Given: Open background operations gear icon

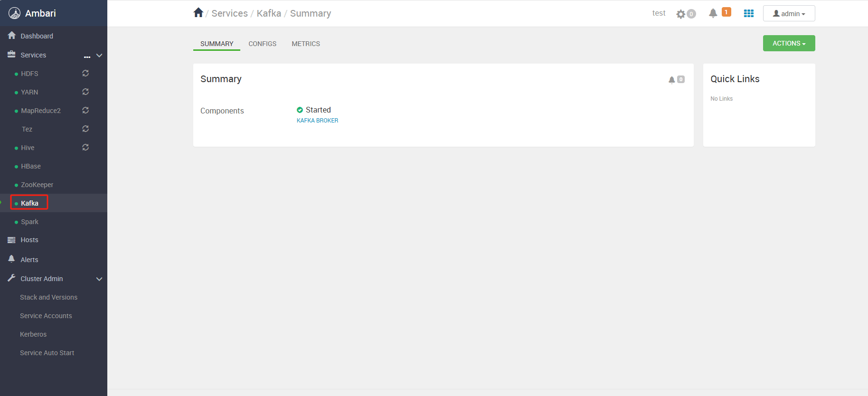Looking at the screenshot, I should click(681, 14).
